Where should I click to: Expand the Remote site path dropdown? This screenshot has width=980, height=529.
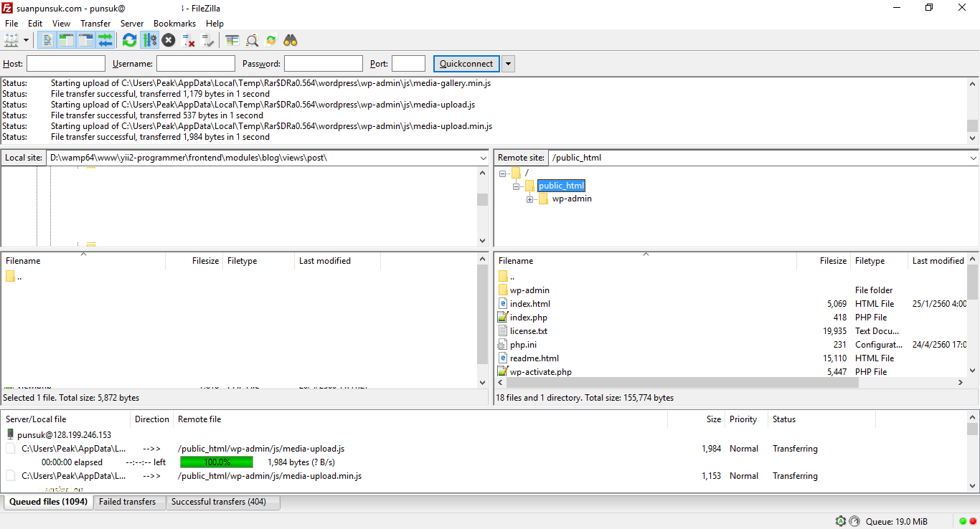[973, 158]
